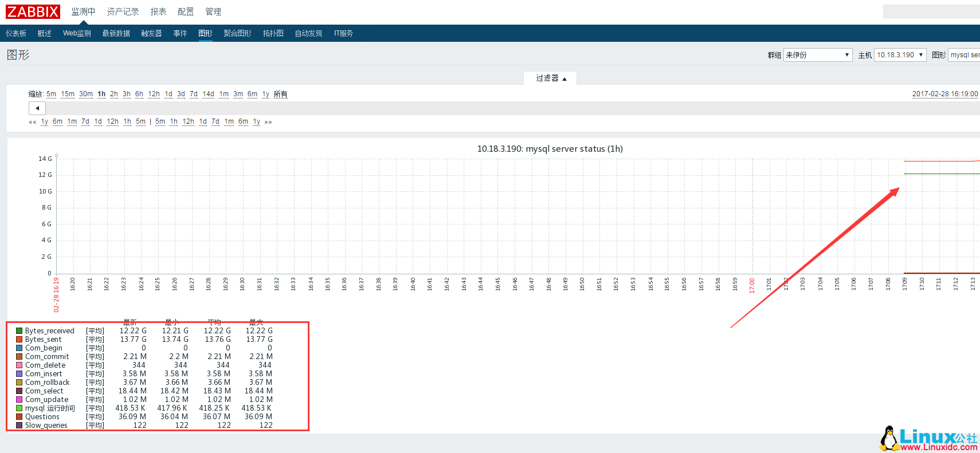Screen dimensions: 980x453
Task: Click the Com_begin blue color swatch
Action: click(19, 348)
